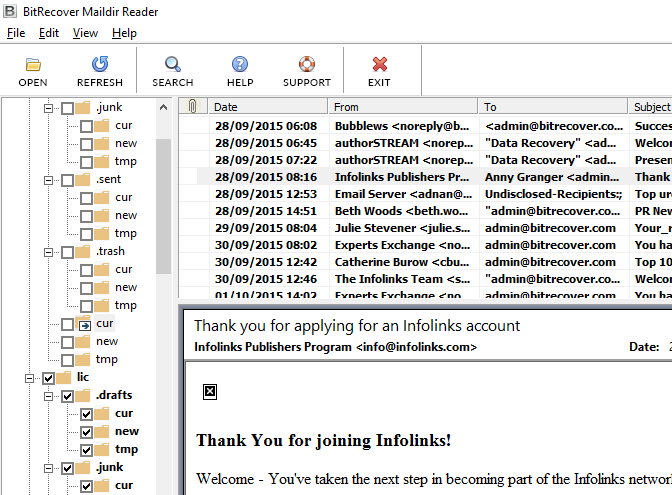
Task: Collapse the .sent tree node
Action: (x=48, y=180)
